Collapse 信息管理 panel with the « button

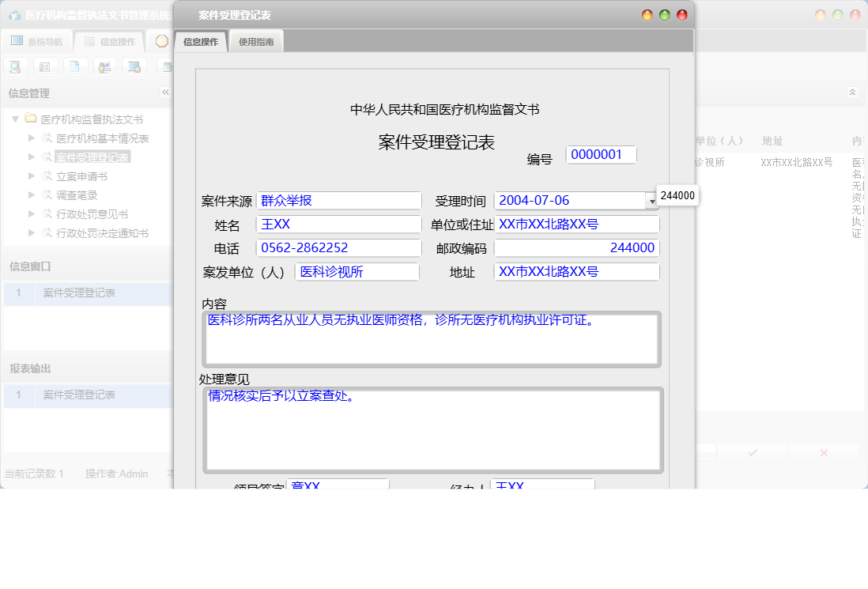(165, 92)
